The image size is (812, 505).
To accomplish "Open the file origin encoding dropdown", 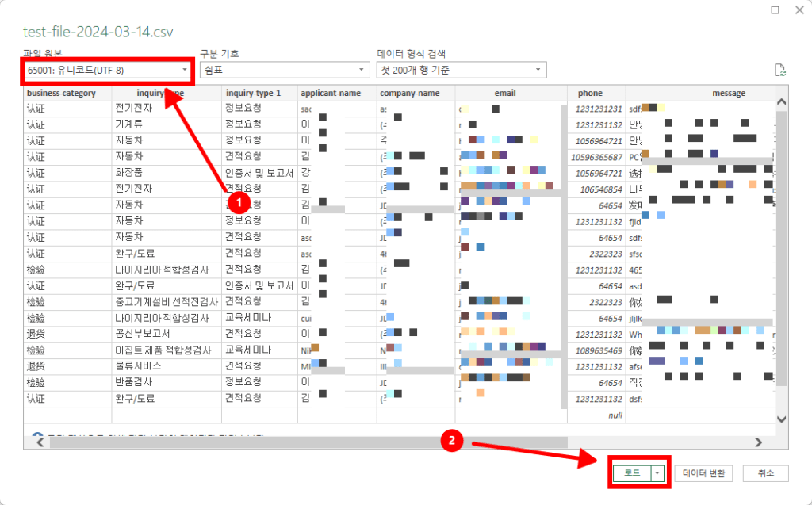I will [x=107, y=70].
